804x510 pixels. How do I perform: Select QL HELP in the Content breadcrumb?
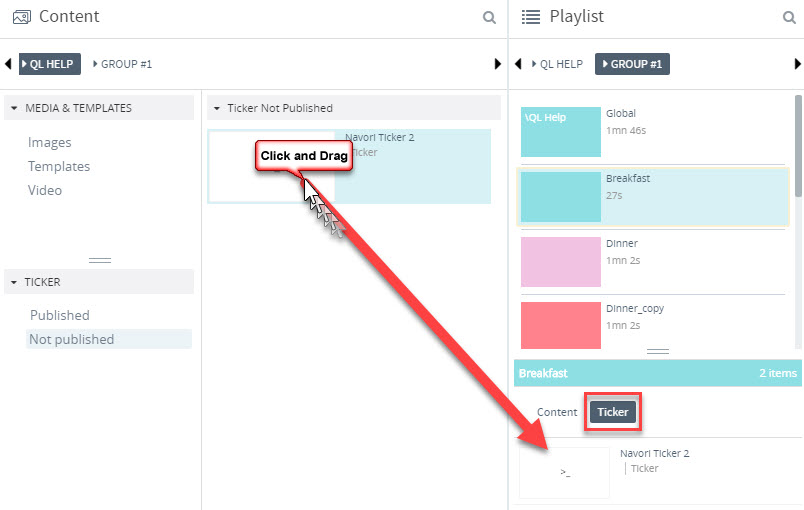tap(50, 64)
